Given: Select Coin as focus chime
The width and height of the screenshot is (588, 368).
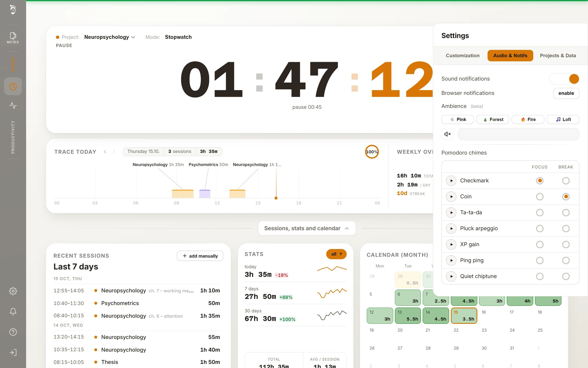Looking at the screenshot, I should tap(540, 197).
